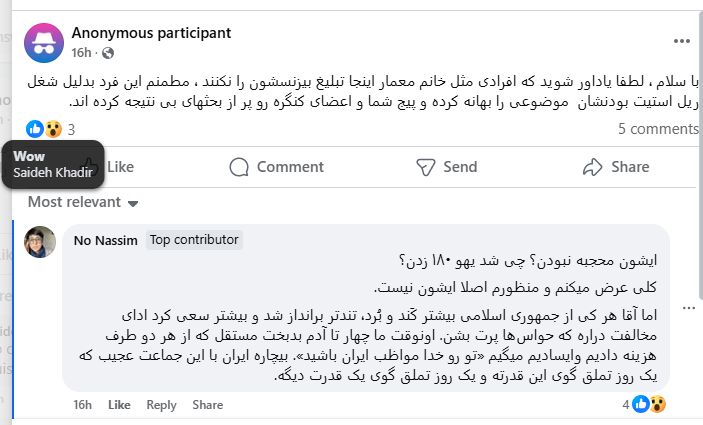Open the 5 comments link

coord(658,129)
